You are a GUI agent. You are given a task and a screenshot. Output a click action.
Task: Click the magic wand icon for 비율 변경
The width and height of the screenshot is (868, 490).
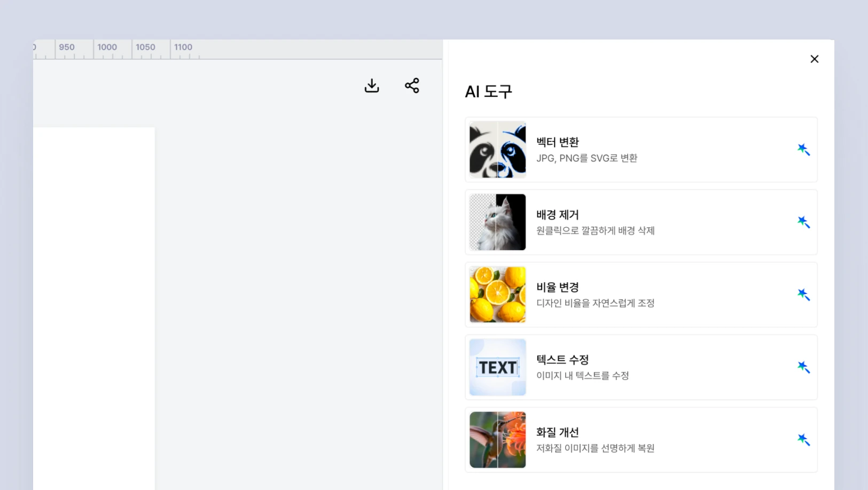coord(803,294)
